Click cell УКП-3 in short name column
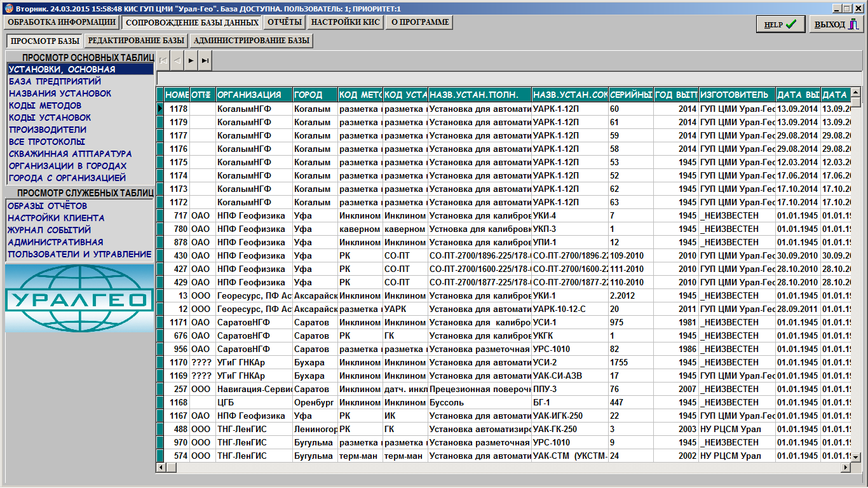Viewport: 868px width, 488px height. pos(569,229)
